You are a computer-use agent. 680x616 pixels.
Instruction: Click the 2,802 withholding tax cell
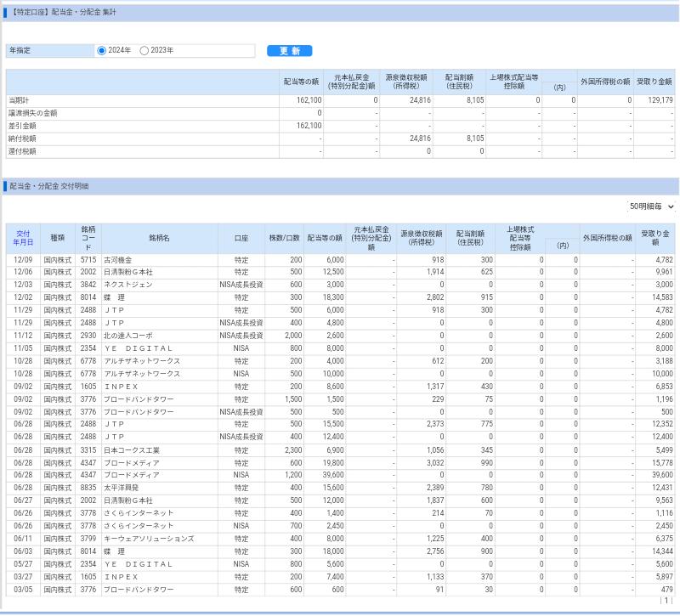[x=435, y=297]
